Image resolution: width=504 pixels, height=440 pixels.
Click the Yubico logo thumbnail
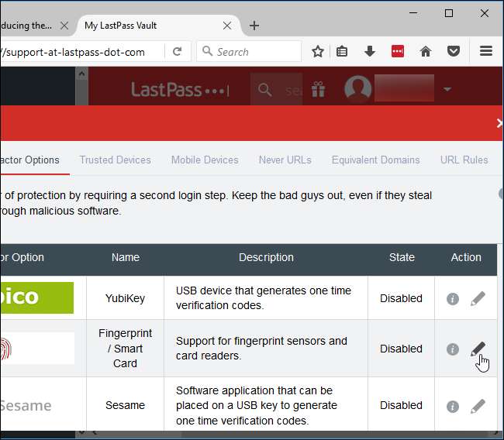click(37, 297)
